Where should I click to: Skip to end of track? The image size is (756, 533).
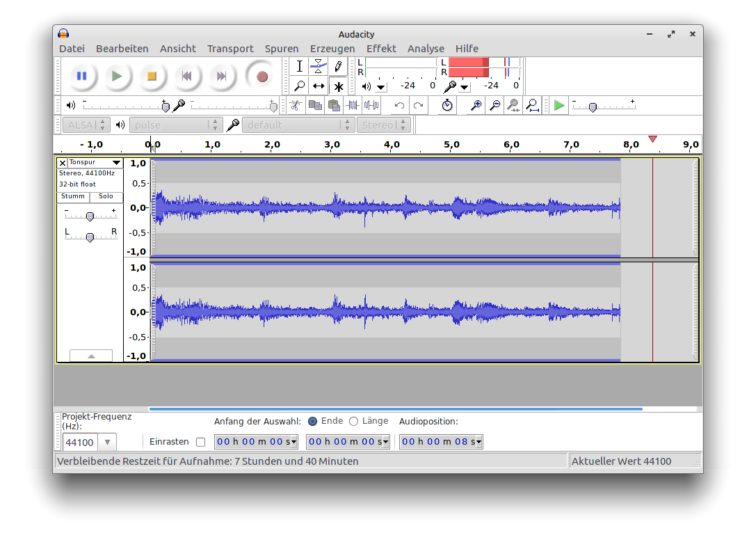(x=221, y=77)
